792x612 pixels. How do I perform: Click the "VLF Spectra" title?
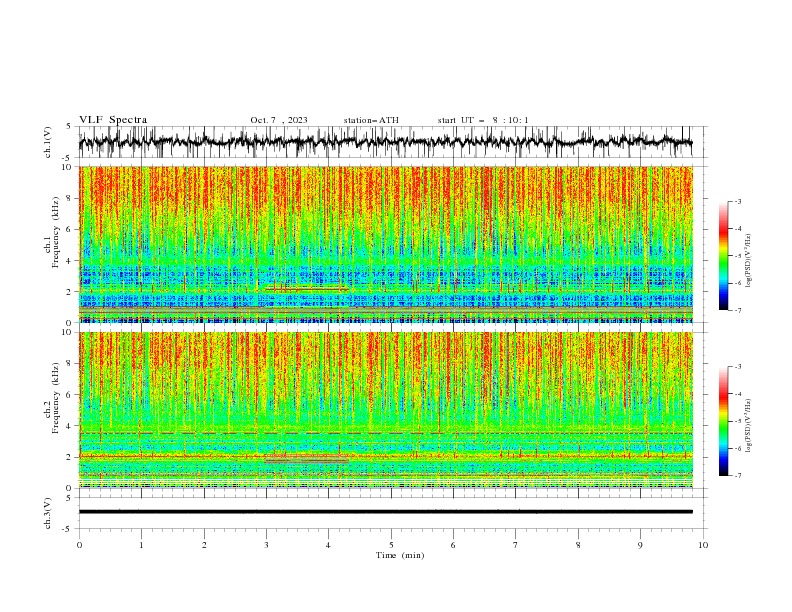[113, 120]
